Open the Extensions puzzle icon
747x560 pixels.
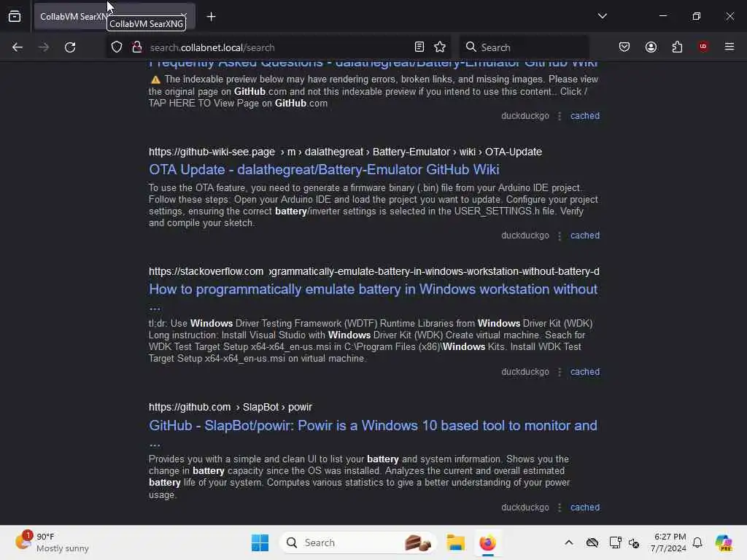pos(677,47)
